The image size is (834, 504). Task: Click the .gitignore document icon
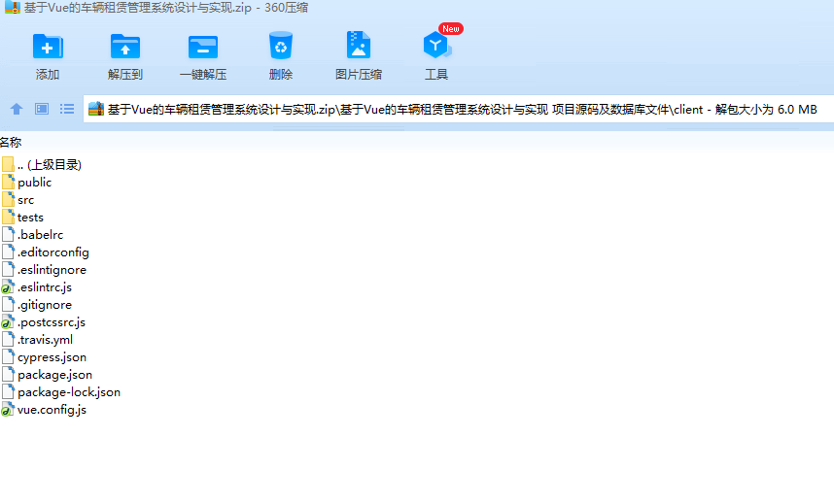(8, 305)
